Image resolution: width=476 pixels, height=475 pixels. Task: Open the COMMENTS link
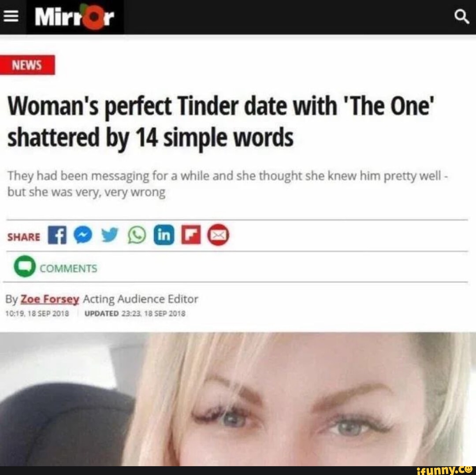68,268
